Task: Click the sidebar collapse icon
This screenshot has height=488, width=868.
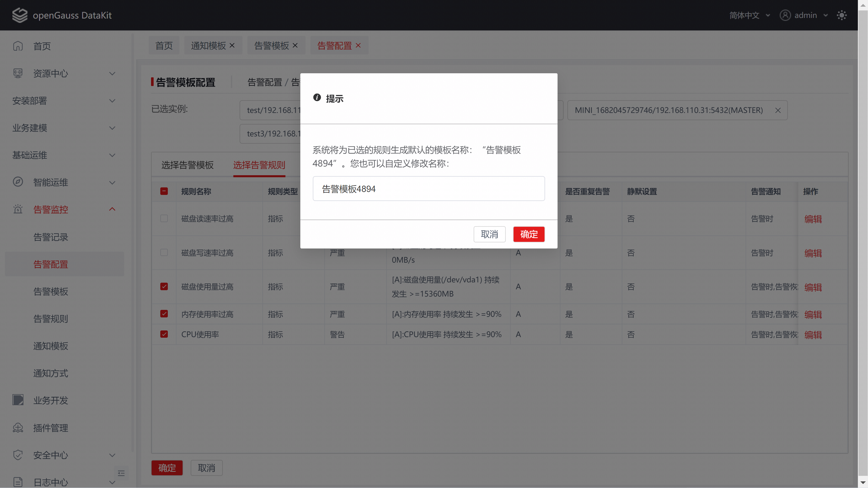Action: (121, 473)
